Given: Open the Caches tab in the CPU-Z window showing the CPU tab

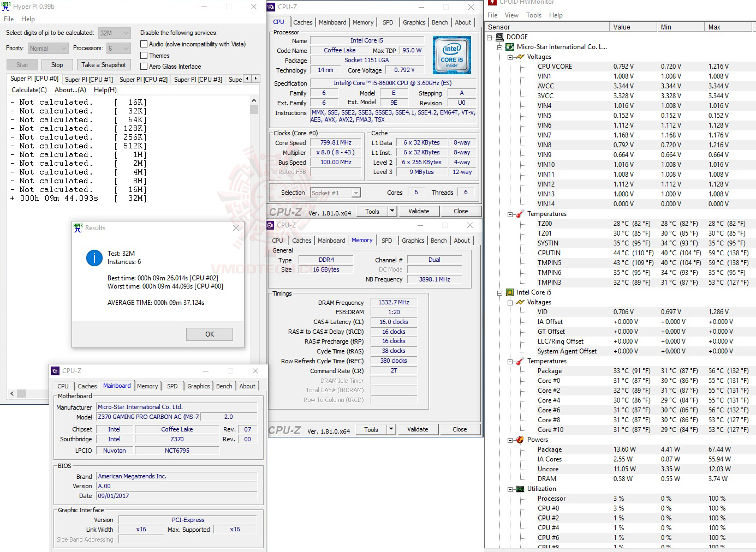Looking at the screenshot, I should click(303, 22).
